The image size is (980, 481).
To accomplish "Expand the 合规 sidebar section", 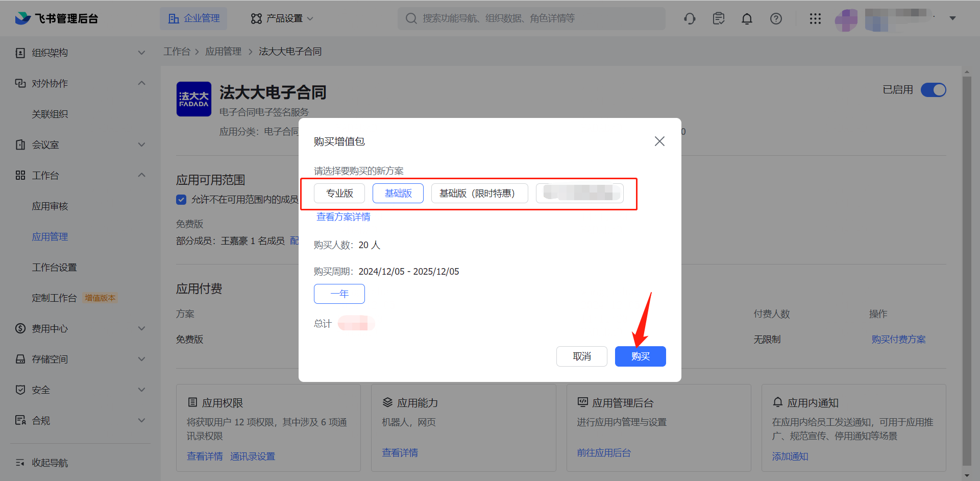I will (x=142, y=420).
